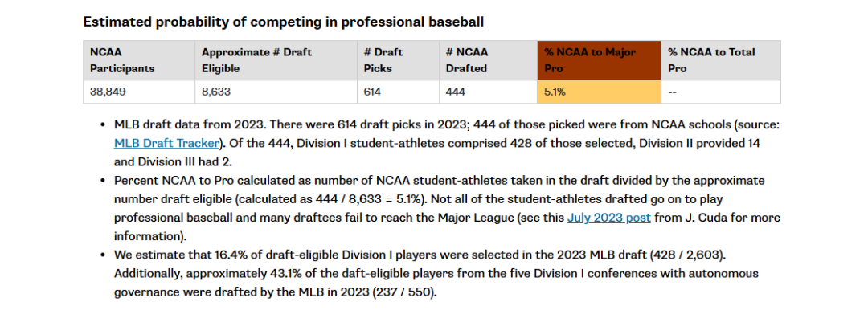Click the 8,633 draft eligible cell
This screenshot has width=868, height=310.
pos(276,92)
